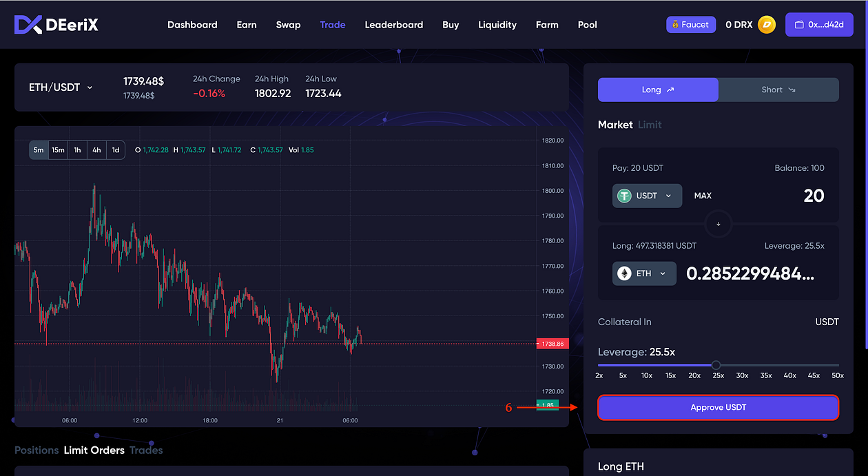The height and width of the screenshot is (476, 868).
Task: Open the ETH long token dropdown
Action: tap(644, 273)
